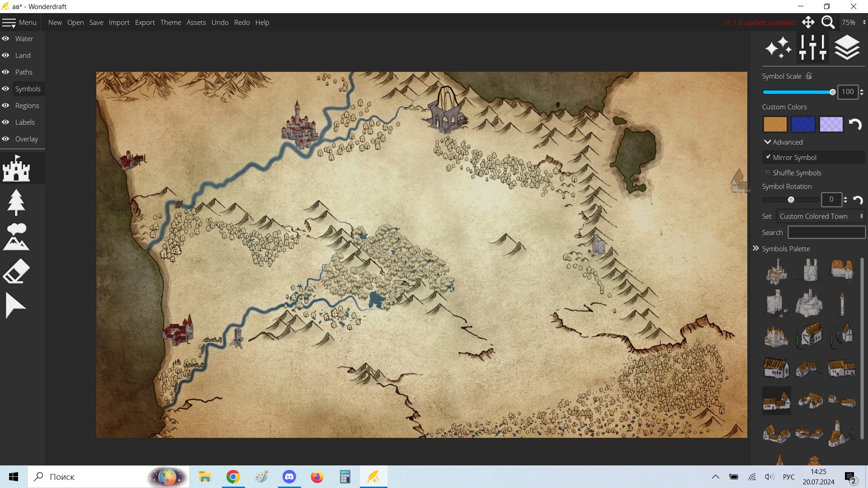The image size is (868, 488).
Task: Open the Set Custom Colored Town dropdown
Action: click(x=821, y=216)
